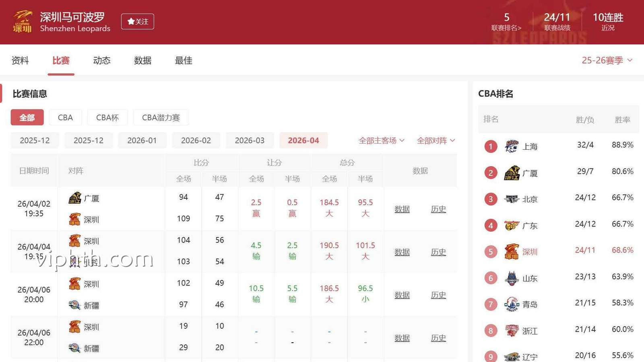Image resolution: width=644 pixels, height=362 pixels.
Task: Select month 2026-02
Action: point(196,140)
